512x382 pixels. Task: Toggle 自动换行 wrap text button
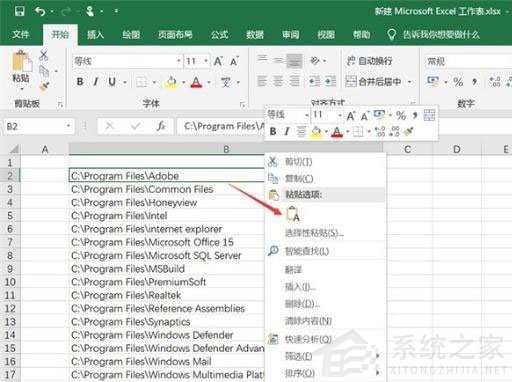click(x=369, y=61)
